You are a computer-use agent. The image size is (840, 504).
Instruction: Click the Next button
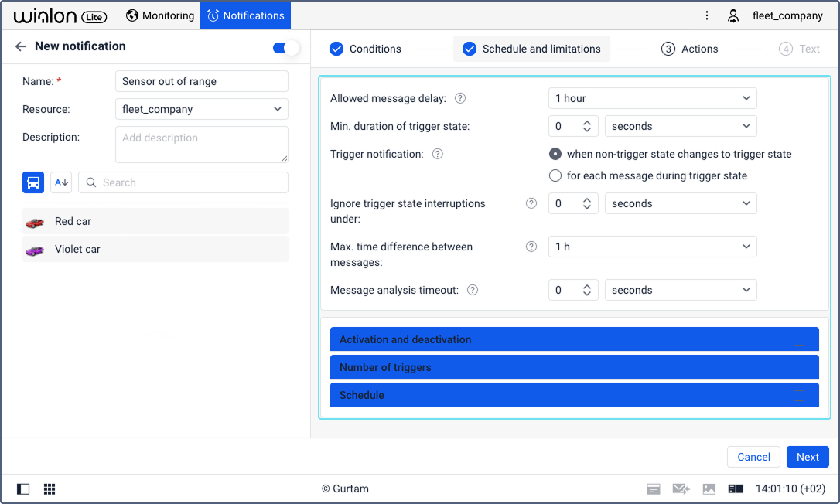[808, 457]
